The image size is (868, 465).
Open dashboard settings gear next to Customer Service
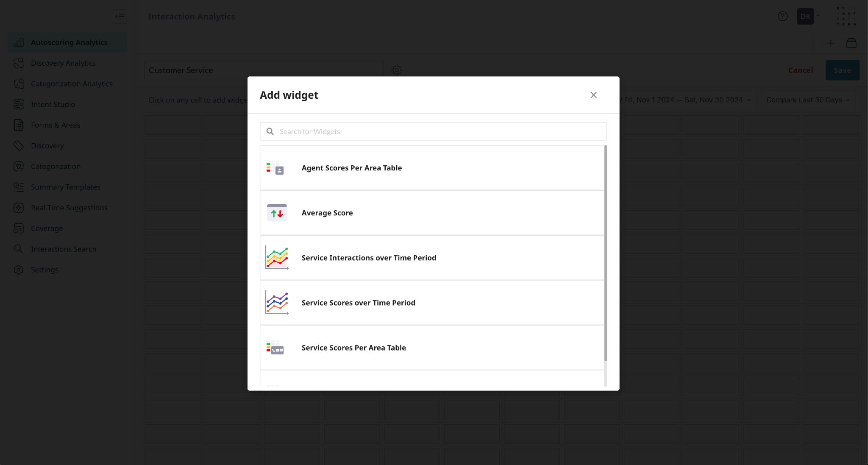[397, 70]
